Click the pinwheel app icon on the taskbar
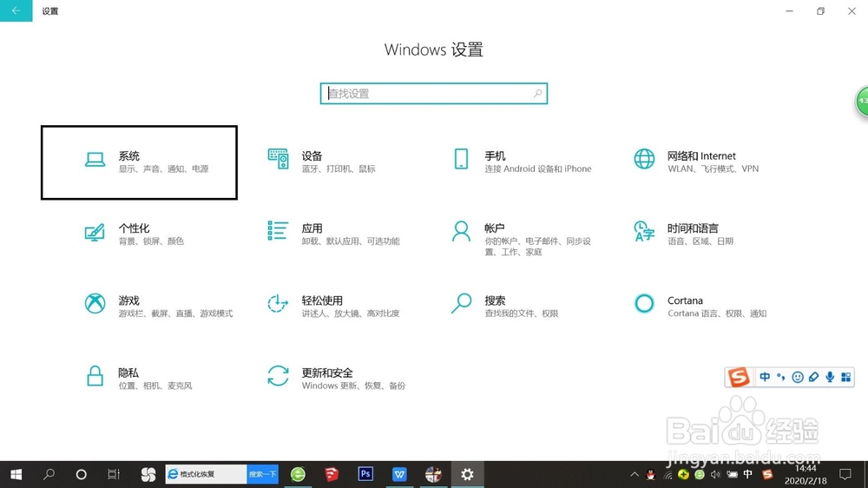 pyautogui.click(x=148, y=474)
